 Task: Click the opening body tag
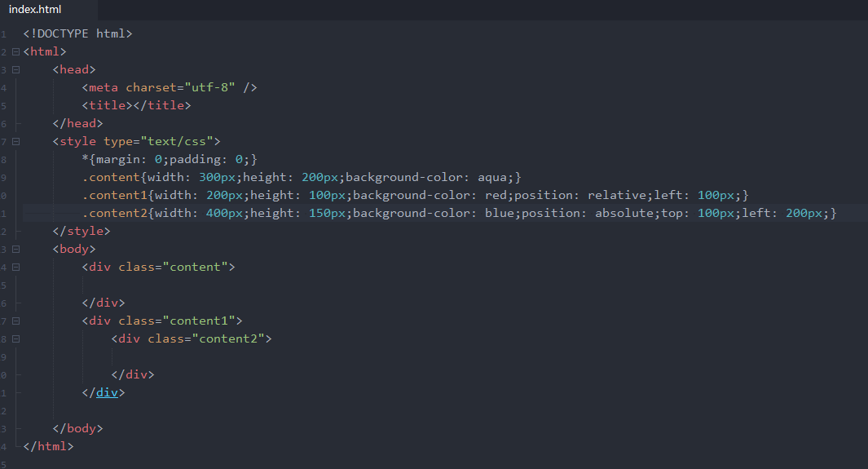74,249
